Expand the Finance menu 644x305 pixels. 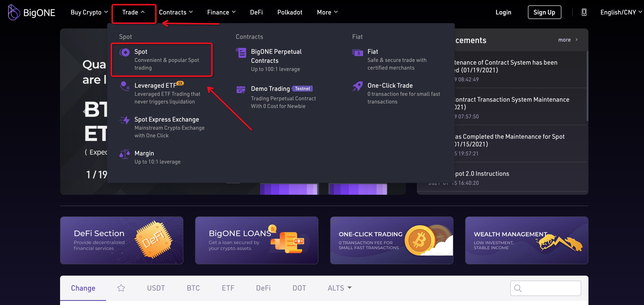[x=221, y=12]
